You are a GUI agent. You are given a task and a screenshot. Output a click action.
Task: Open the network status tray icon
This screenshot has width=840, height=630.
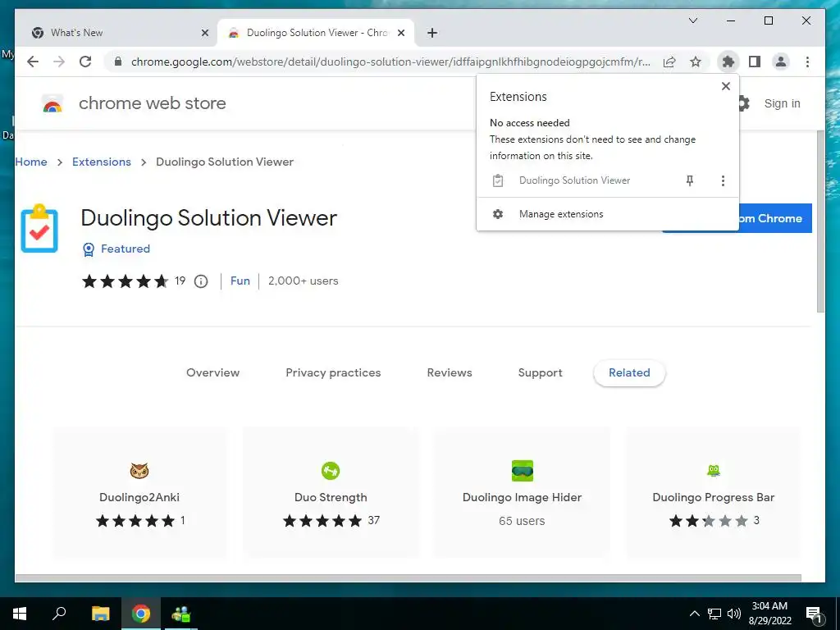click(714, 614)
